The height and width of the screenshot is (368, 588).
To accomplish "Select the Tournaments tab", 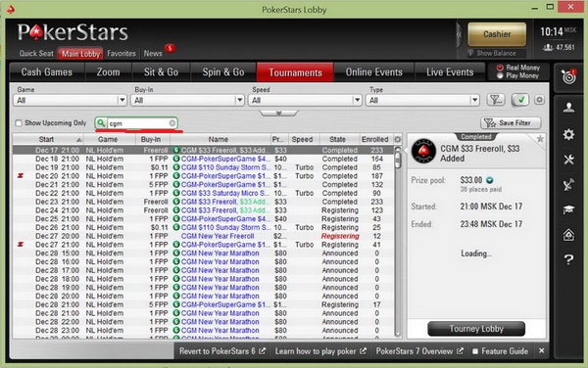I will (296, 72).
